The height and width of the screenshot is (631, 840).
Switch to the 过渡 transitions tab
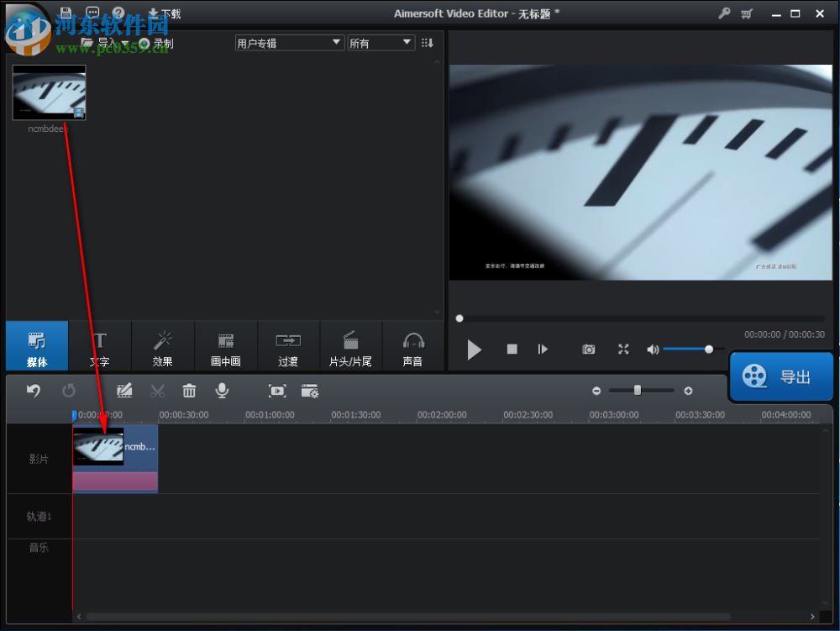pos(288,346)
